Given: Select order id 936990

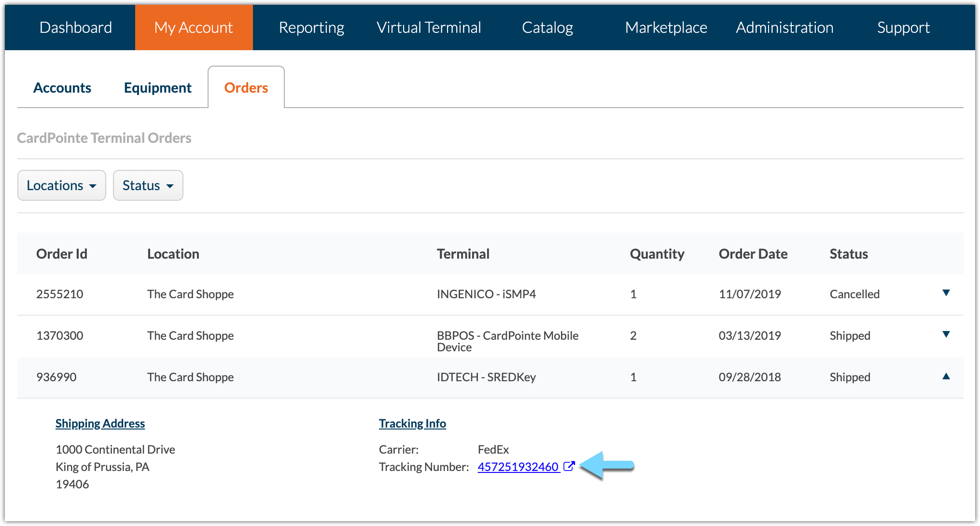Looking at the screenshot, I should click(x=56, y=377).
